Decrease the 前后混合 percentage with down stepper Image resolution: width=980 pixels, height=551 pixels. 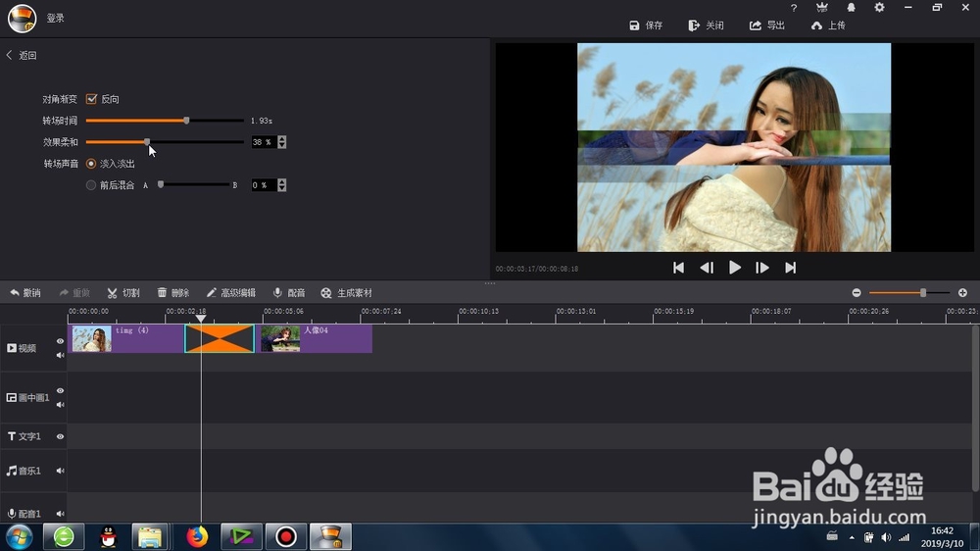(282, 188)
